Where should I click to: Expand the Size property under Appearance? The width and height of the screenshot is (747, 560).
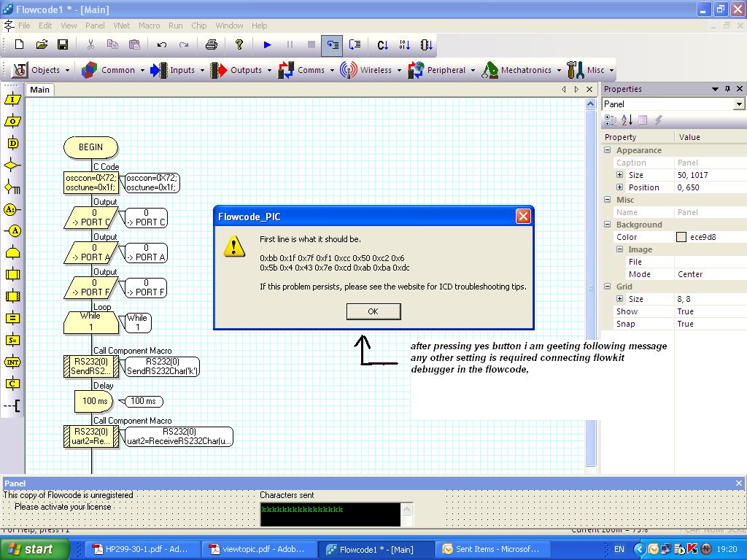point(620,175)
